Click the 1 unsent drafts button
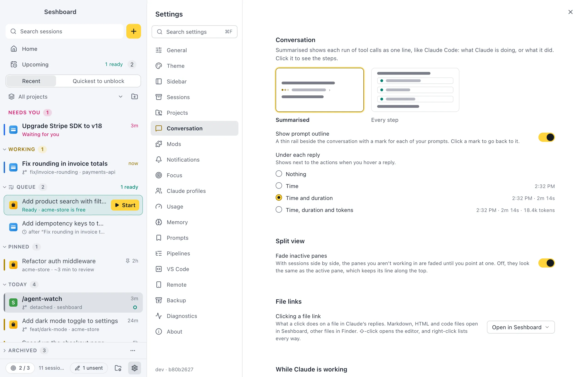 pos(89,368)
